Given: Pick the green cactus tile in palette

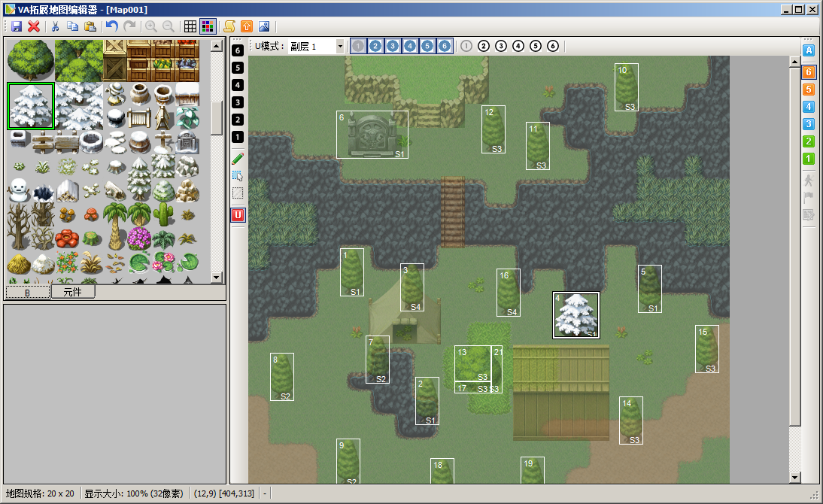Looking at the screenshot, I should coord(163,214).
